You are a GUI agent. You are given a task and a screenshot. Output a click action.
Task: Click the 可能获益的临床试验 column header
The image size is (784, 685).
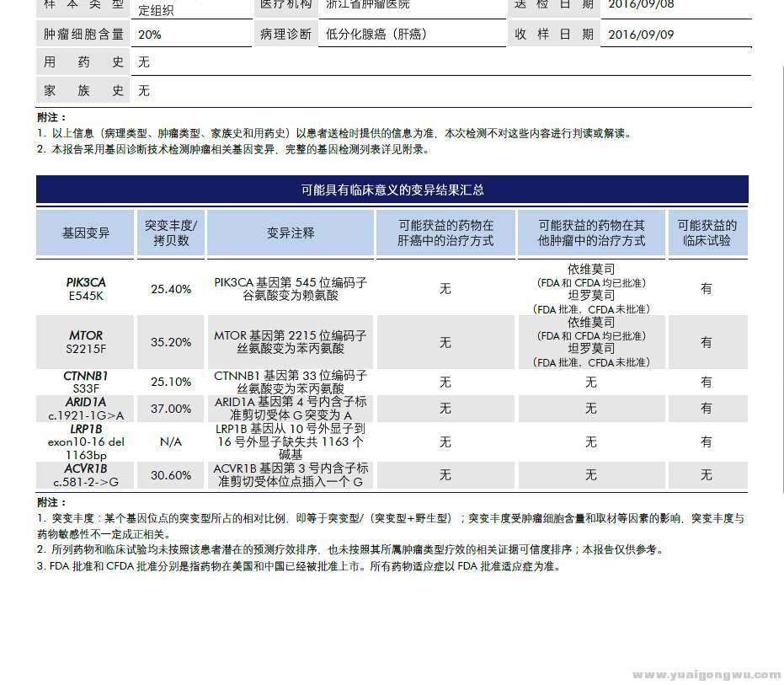[707, 233]
